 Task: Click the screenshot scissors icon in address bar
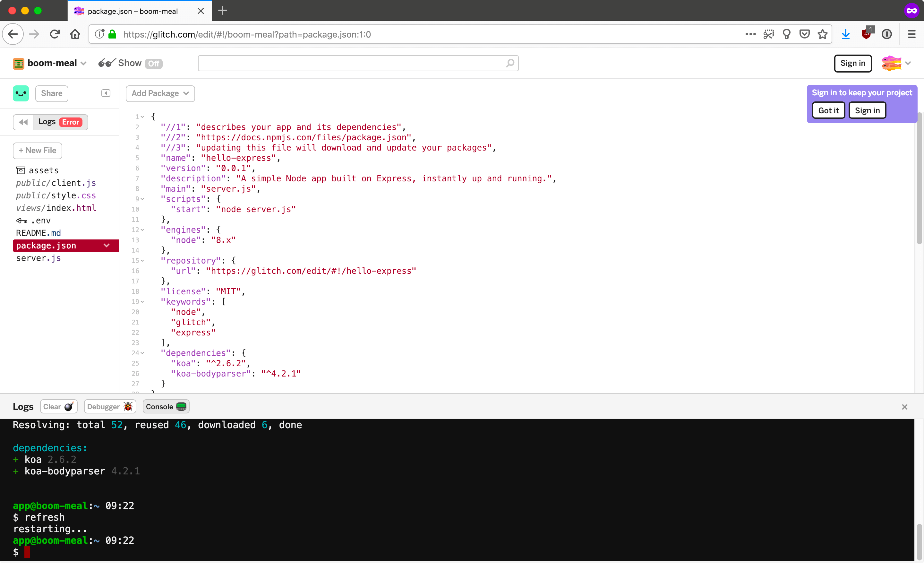click(768, 34)
